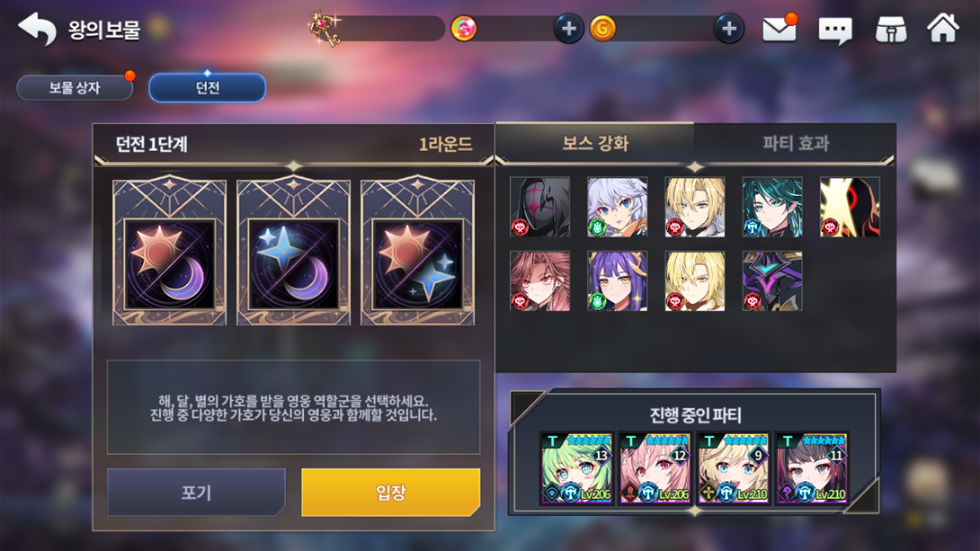Screen dimensions: 980x551
Task: Open the shop stall icon
Action: click(x=891, y=30)
